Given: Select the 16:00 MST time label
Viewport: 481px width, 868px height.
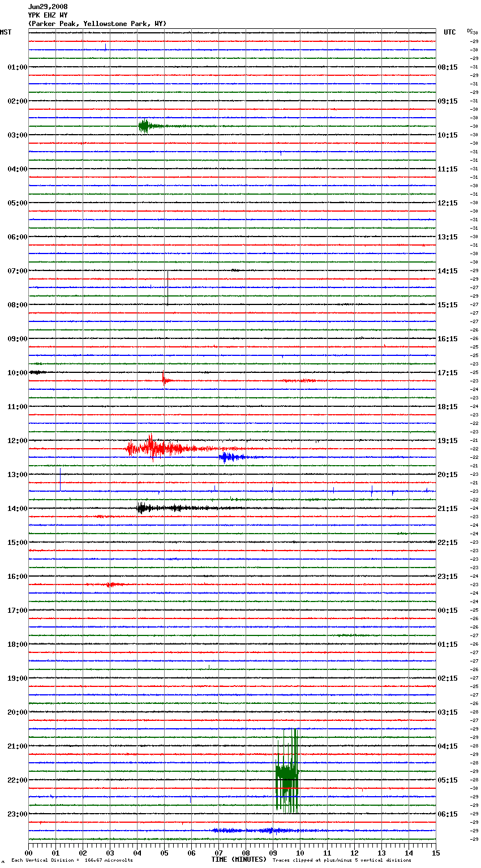Looking at the screenshot, I should (x=17, y=577).
